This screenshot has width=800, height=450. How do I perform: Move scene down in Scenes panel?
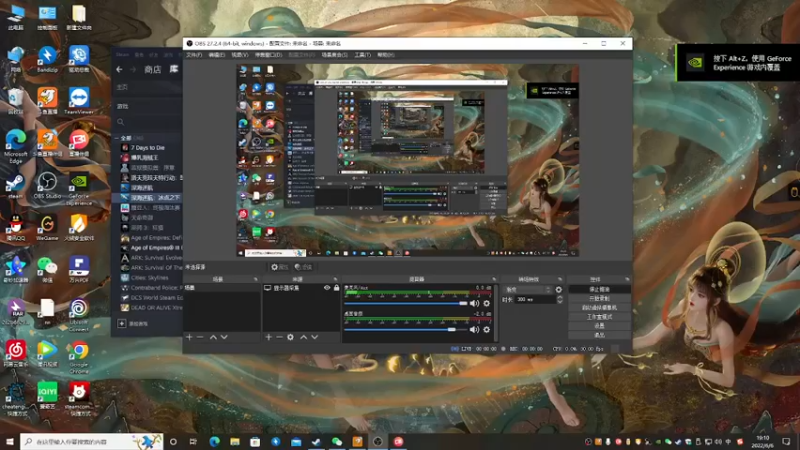pyautogui.click(x=224, y=337)
